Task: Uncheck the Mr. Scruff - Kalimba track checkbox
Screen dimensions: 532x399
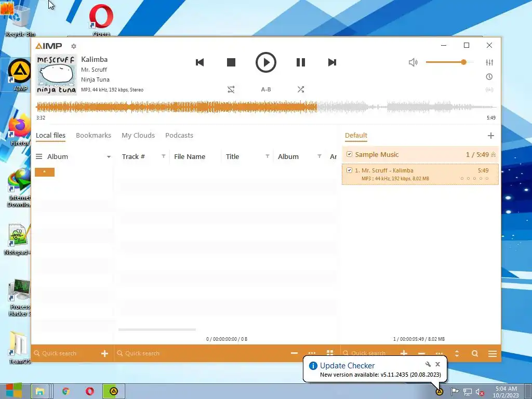Action: [x=349, y=170]
